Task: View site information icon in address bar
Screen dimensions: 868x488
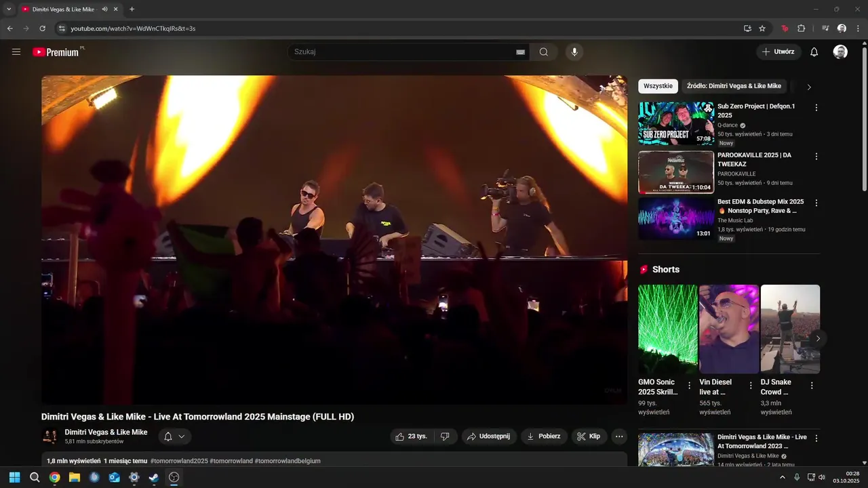Action: coord(62,28)
